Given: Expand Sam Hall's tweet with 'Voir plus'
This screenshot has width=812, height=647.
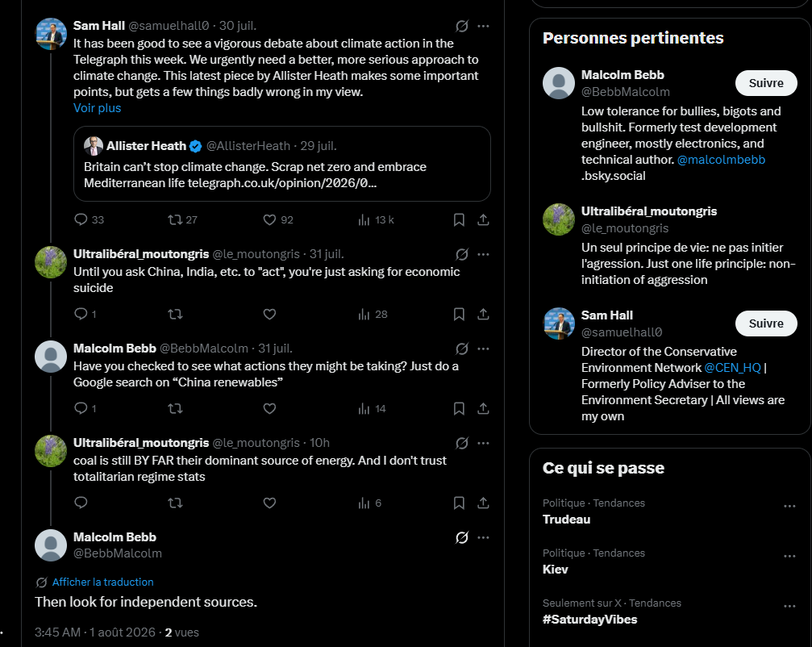Looking at the screenshot, I should coord(98,108).
